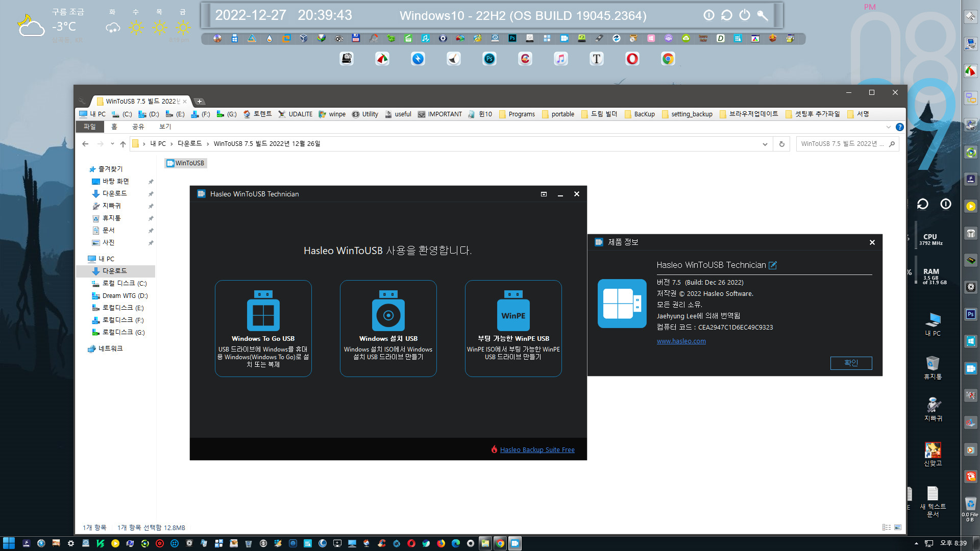
Task: Open the 신맞고 desktop shortcut
Action: 933,454
